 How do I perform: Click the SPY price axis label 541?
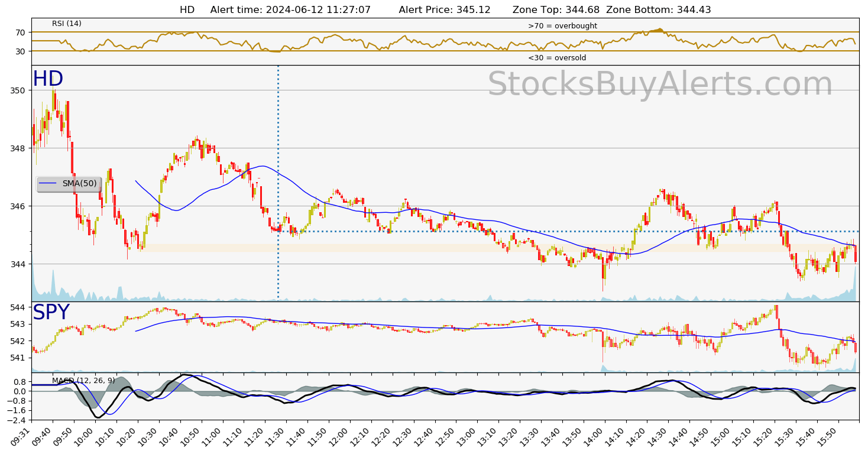pos(18,358)
